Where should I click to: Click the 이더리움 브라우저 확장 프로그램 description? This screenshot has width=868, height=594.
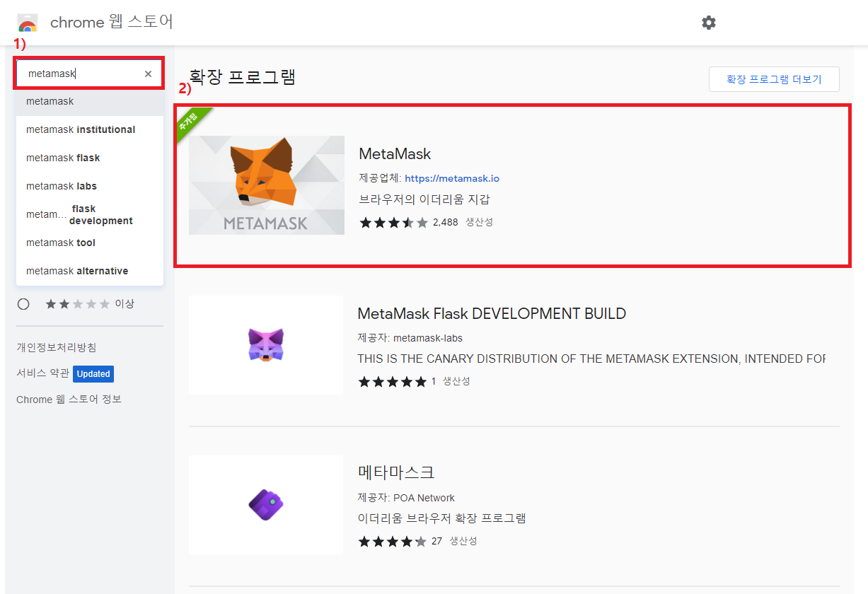point(442,518)
